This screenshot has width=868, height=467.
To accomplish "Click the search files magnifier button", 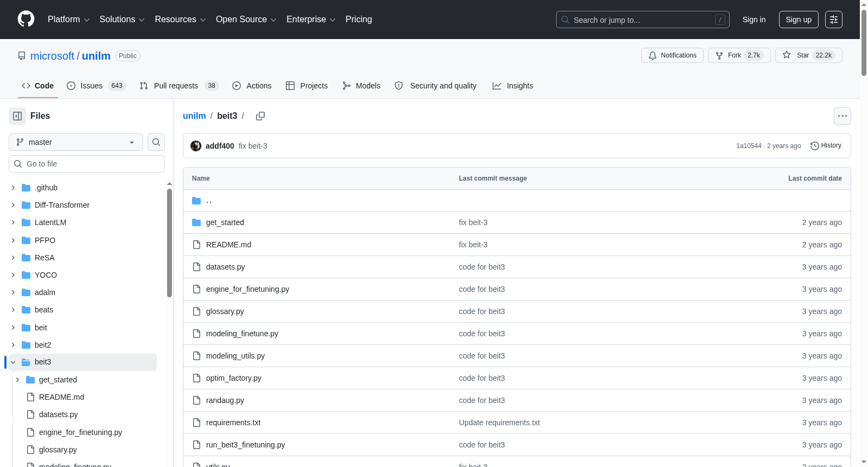I will tap(156, 142).
